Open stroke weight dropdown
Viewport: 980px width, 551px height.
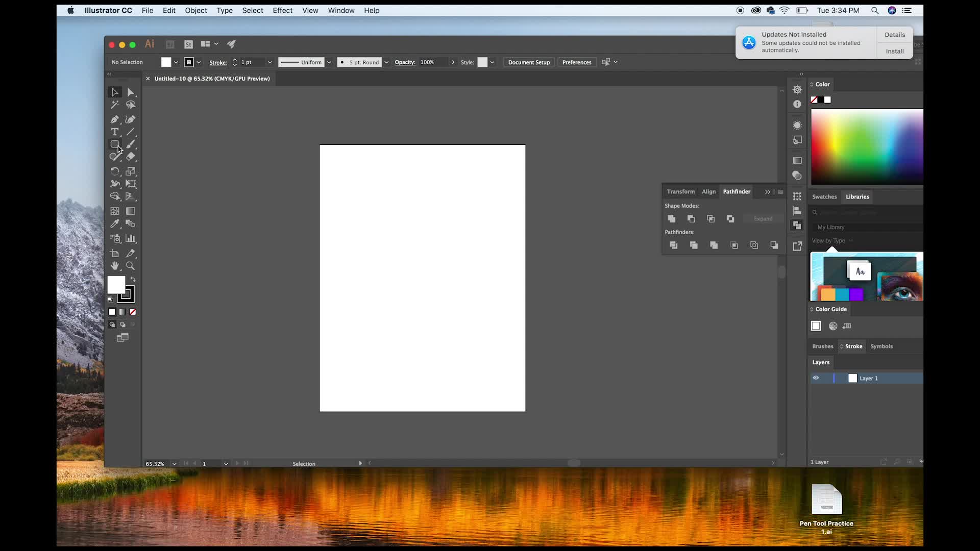269,62
